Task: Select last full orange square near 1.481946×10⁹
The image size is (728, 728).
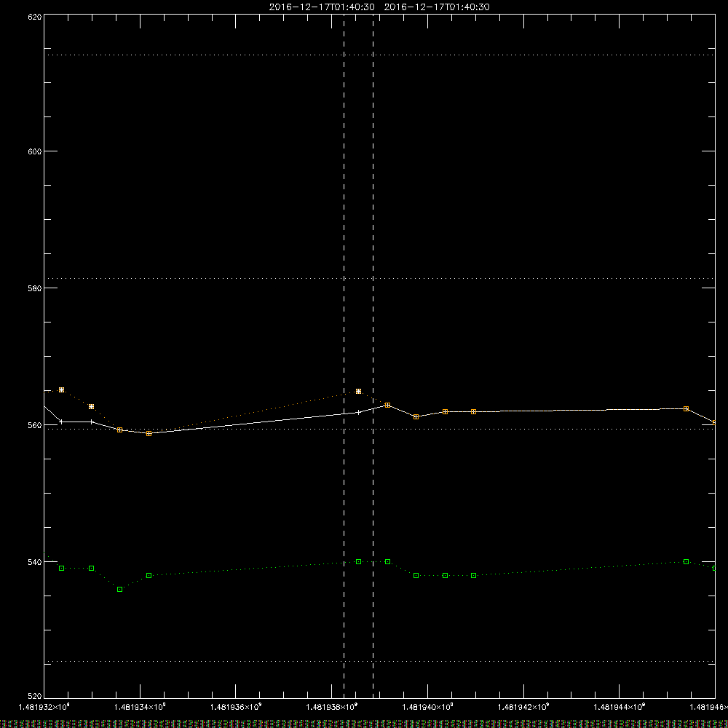Action: (x=687, y=408)
